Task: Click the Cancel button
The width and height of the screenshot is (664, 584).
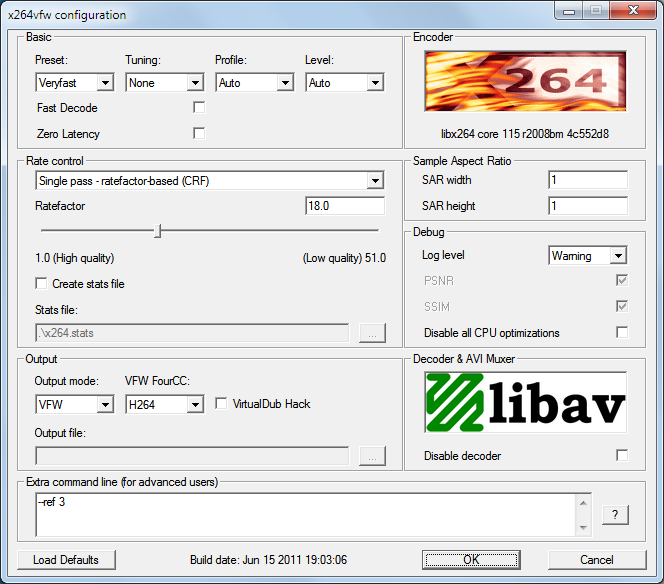Action: [x=597, y=560]
